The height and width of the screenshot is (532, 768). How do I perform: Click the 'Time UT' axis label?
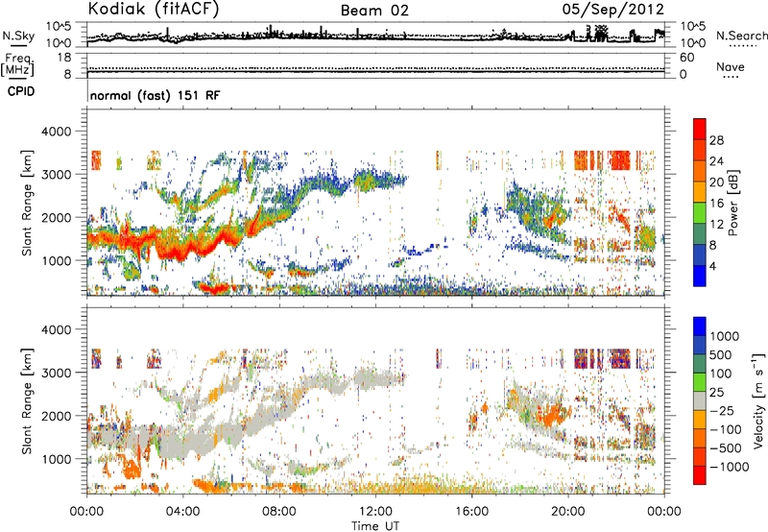point(375,525)
